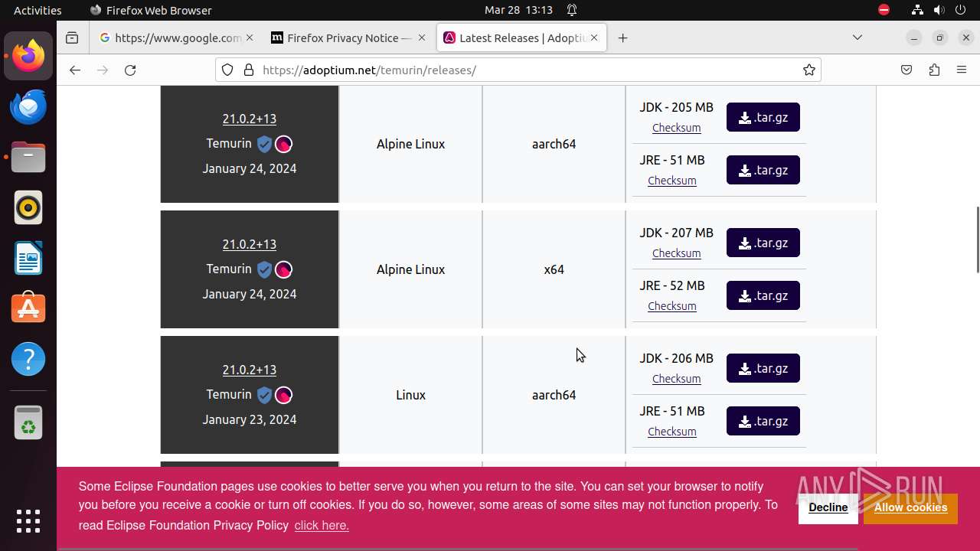Close the Firefox Privacy Notice tab

423,37
